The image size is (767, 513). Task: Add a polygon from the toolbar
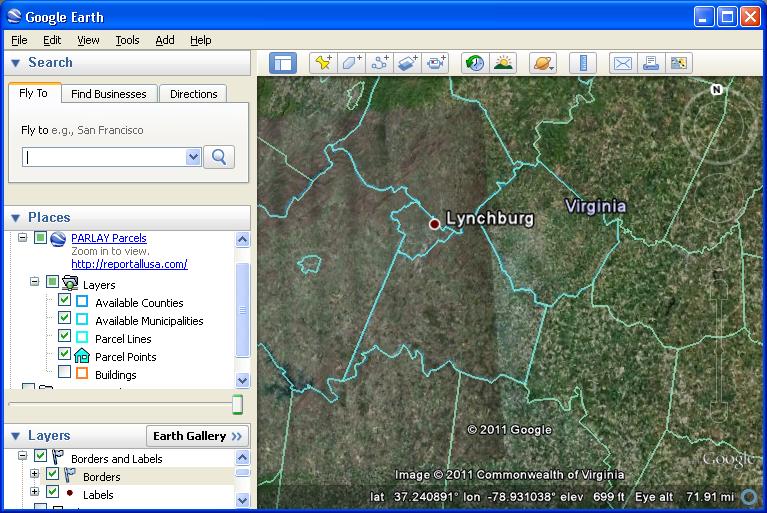pyautogui.click(x=351, y=63)
